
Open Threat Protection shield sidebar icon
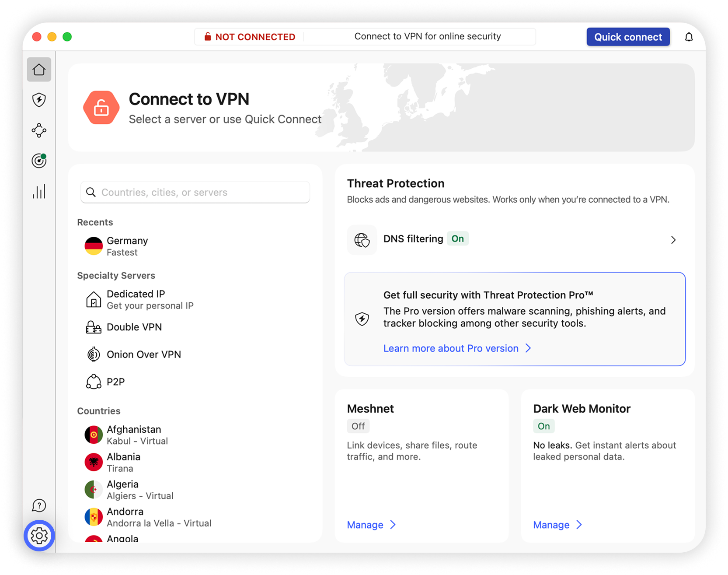pyautogui.click(x=39, y=100)
